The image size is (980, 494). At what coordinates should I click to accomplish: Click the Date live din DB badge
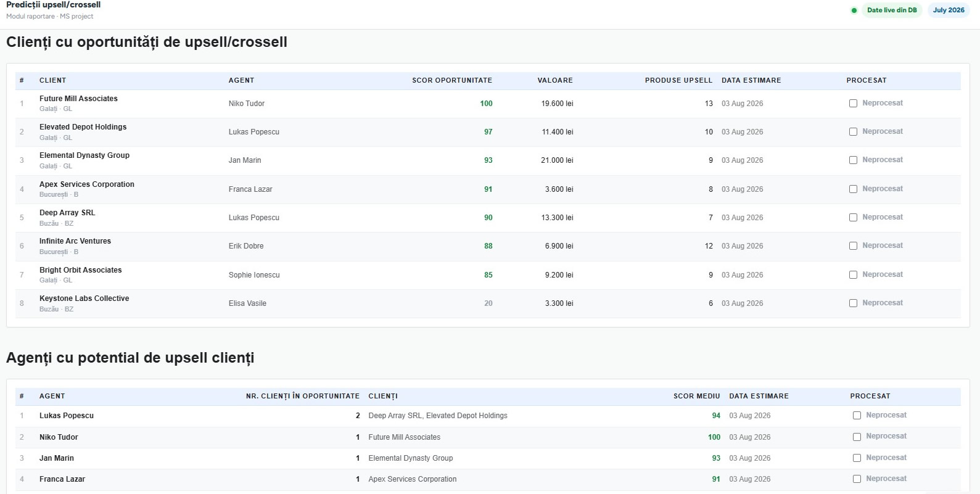892,10
